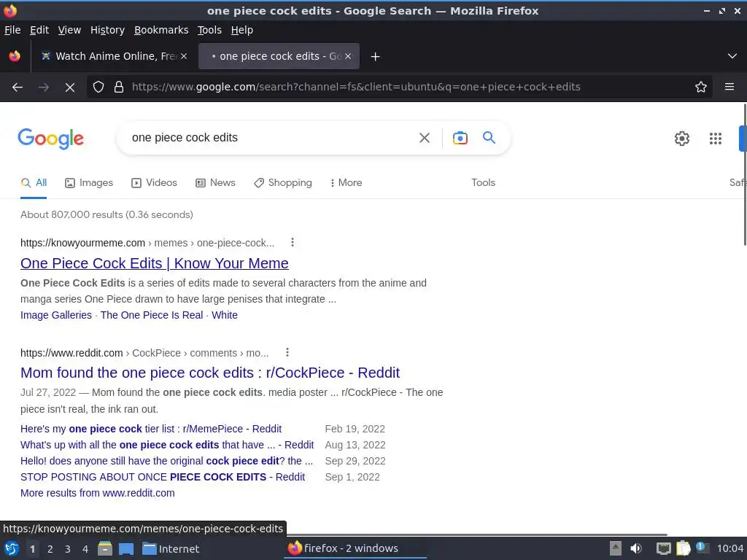The height and width of the screenshot is (560, 747).
Task: Open Here's my one piece tier list link
Action: click(x=151, y=429)
